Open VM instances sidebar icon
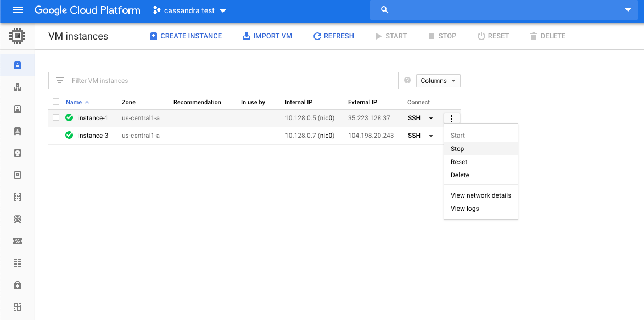This screenshot has height=320, width=644. 17,65
